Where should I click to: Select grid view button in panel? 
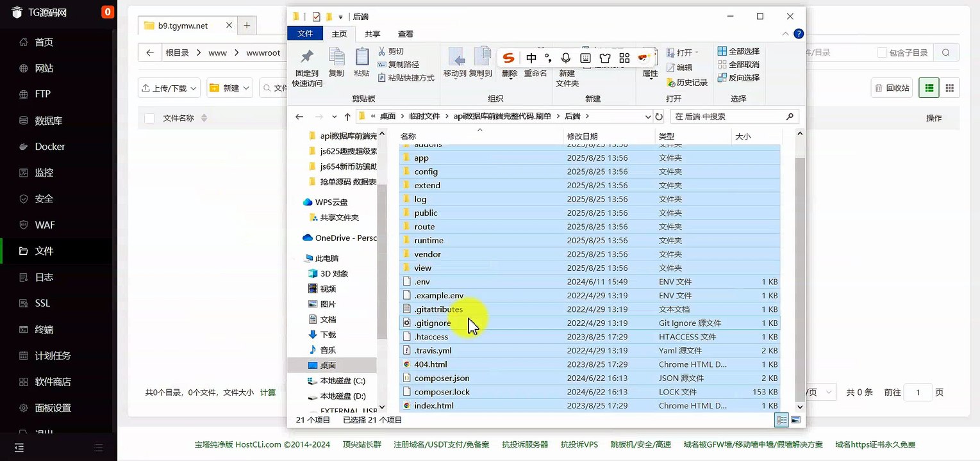(949, 88)
